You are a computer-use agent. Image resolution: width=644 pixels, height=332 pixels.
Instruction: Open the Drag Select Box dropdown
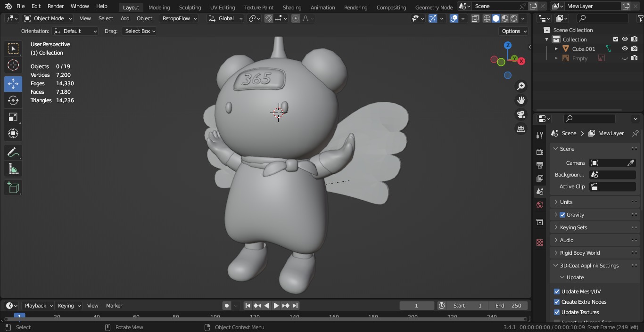140,31
